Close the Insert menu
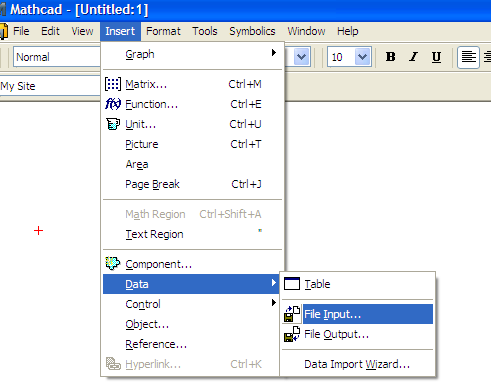 click(120, 31)
